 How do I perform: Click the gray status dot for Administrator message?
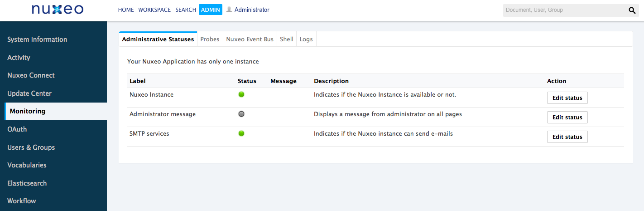click(x=241, y=114)
